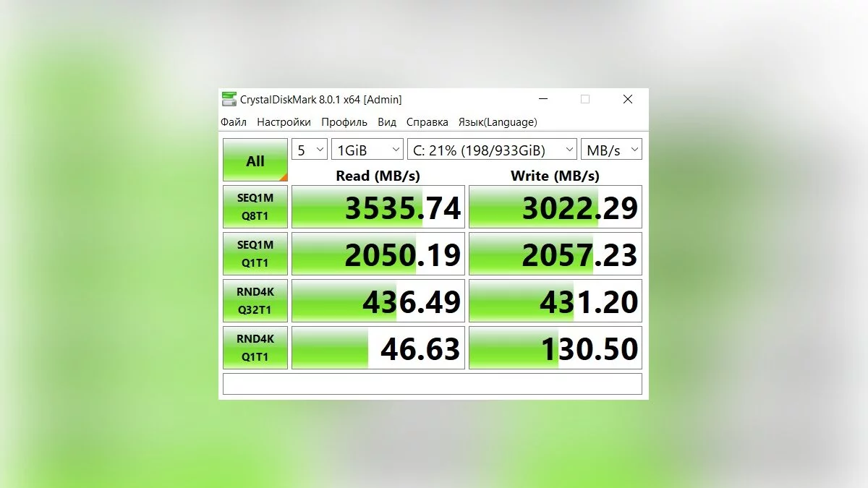Viewport: 868px width, 488px height.
Task: Click the 2057.23 write result
Action: [556, 254]
